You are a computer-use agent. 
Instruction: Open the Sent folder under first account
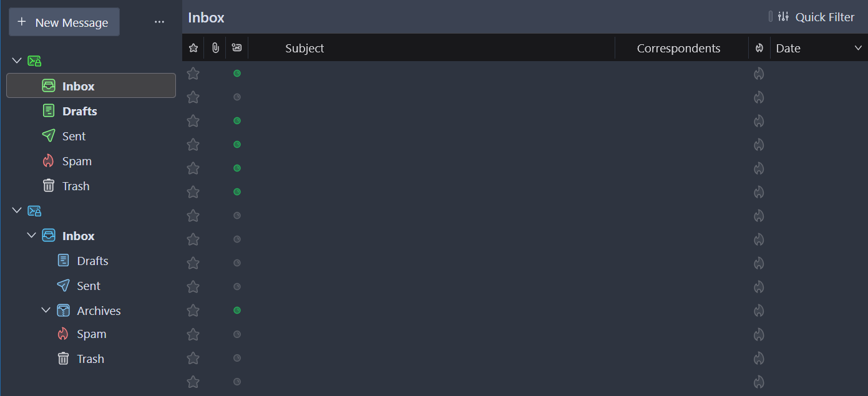pyautogui.click(x=74, y=136)
